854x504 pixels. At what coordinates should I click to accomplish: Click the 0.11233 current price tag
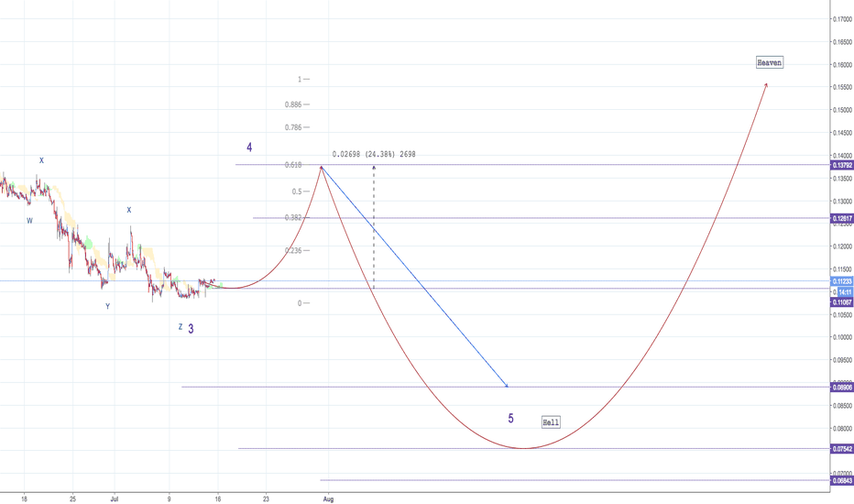coord(842,281)
